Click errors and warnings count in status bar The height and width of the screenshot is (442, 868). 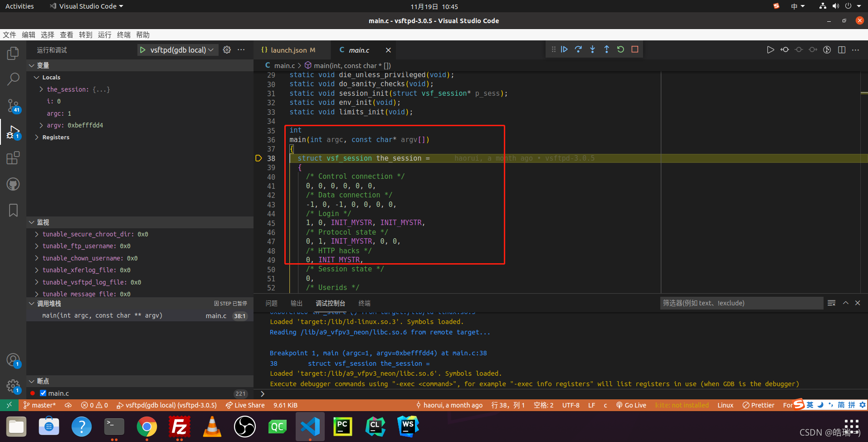[x=94, y=405]
